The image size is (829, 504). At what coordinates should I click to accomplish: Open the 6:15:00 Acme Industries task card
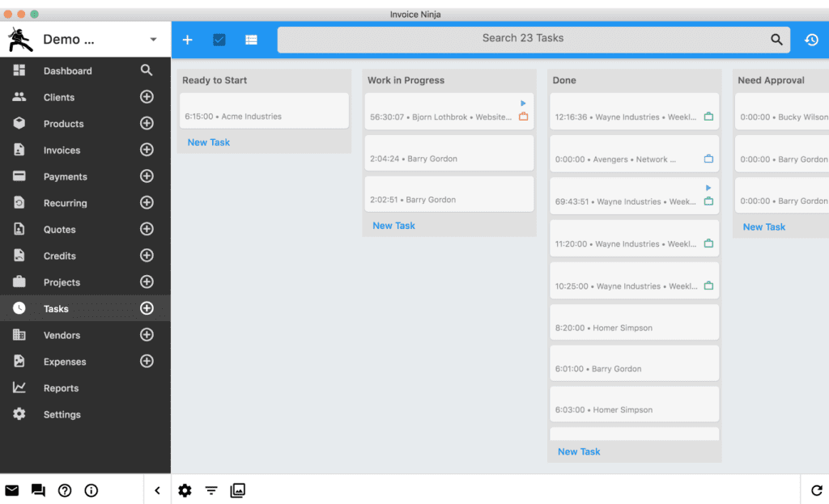click(264, 111)
